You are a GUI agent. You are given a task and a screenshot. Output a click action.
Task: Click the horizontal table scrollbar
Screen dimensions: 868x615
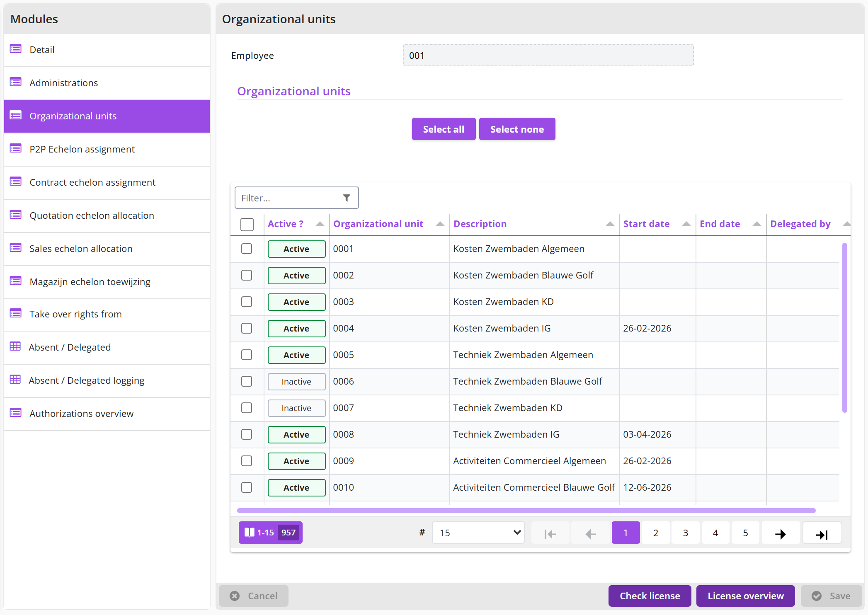(x=526, y=511)
